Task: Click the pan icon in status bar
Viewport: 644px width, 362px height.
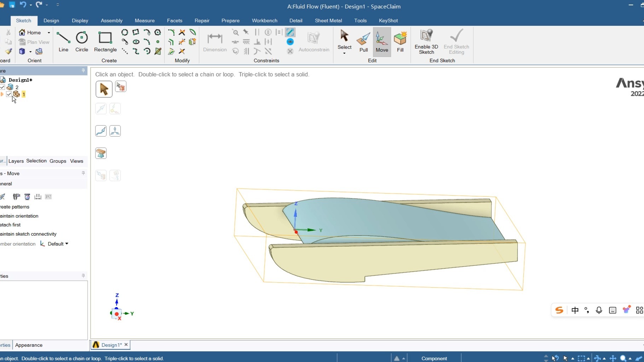Action: pos(613,358)
